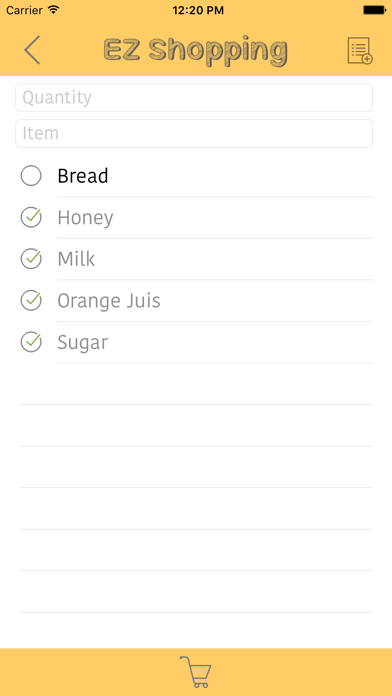The image size is (392, 696).
Task: Tap the shopping cart icon
Action: [x=195, y=672]
